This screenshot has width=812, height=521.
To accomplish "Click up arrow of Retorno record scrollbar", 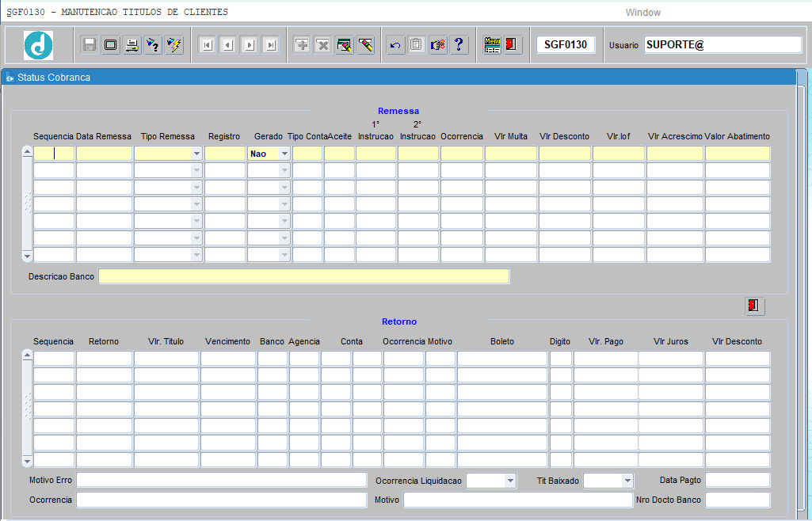I will [27, 355].
